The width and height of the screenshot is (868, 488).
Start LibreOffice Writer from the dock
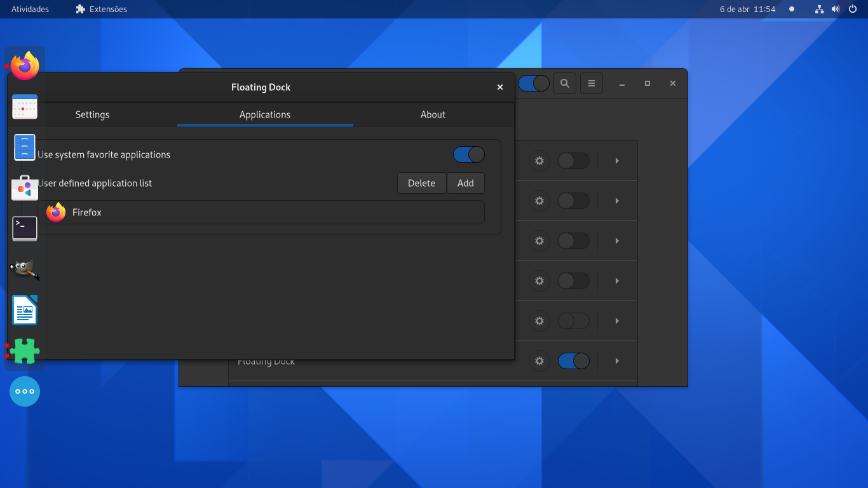coord(24,309)
